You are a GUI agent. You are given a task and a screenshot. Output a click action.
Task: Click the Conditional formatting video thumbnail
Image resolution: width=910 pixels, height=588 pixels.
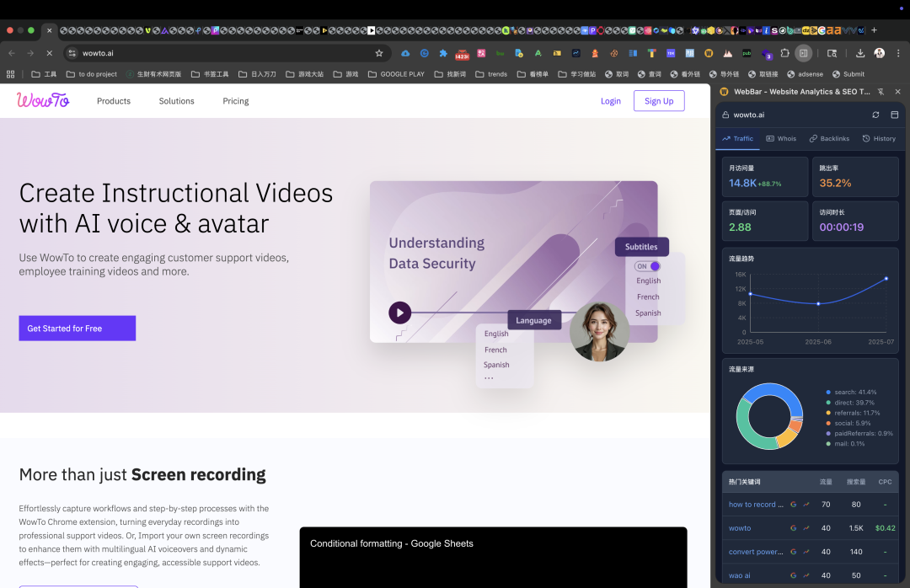(x=493, y=557)
